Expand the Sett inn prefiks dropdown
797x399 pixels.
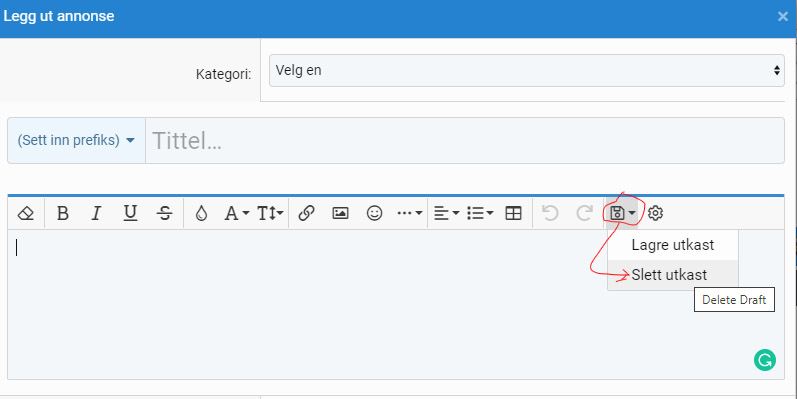pos(76,140)
